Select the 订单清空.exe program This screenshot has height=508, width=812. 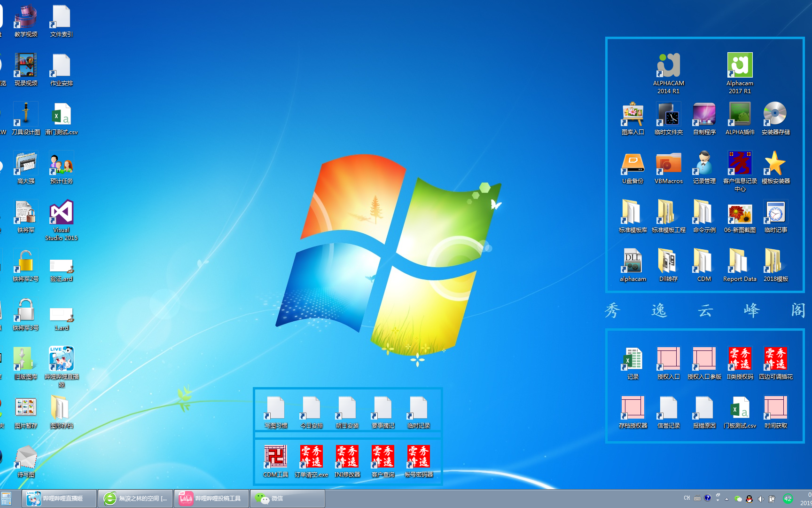[311, 461]
